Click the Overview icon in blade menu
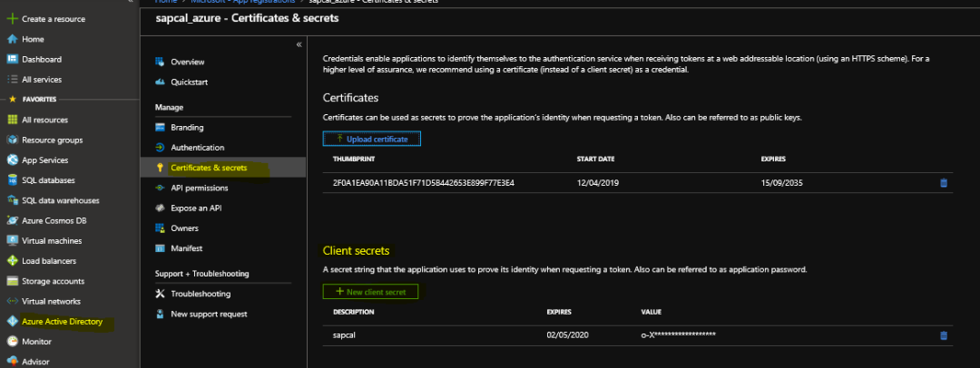The width and height of the screenshot is (980, 368). click(160, 62)
